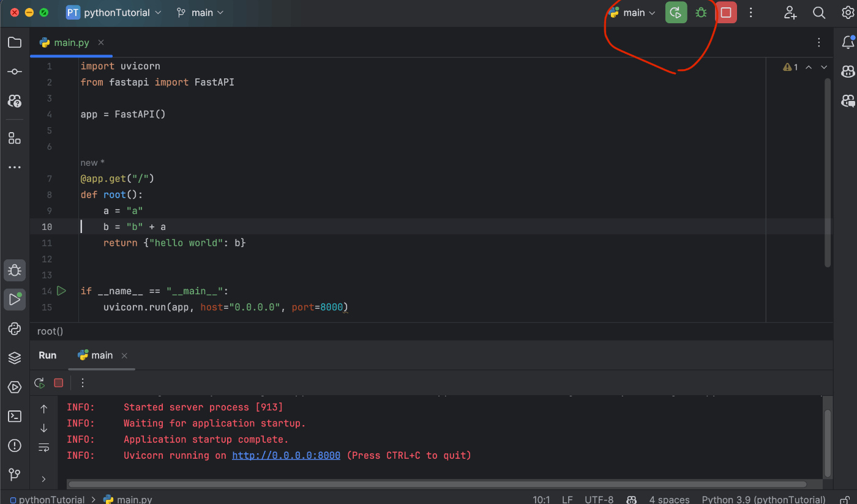Click the uvicorn.run call on line 15
Image resolution: width=857 pixels, height=504 pixels.
pos(226,307)
